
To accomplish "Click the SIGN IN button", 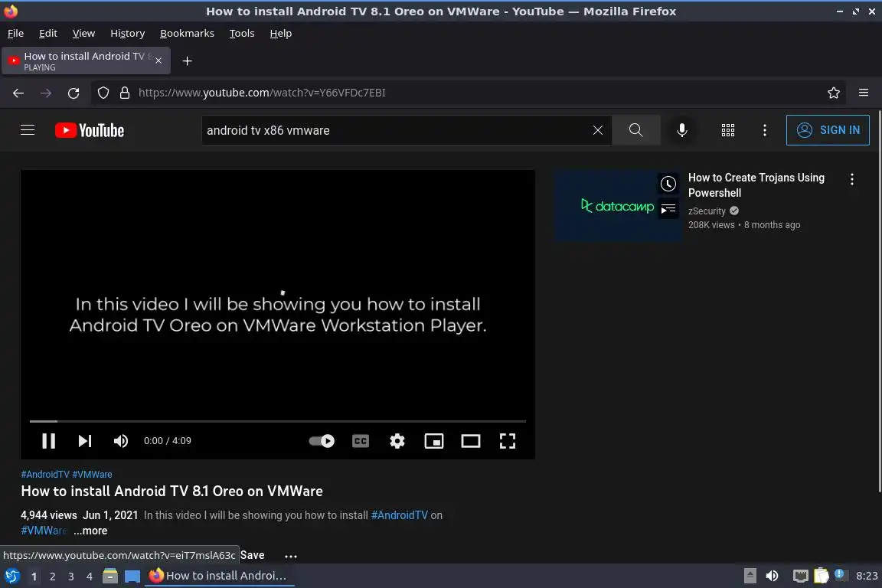I will coord(828,130).
